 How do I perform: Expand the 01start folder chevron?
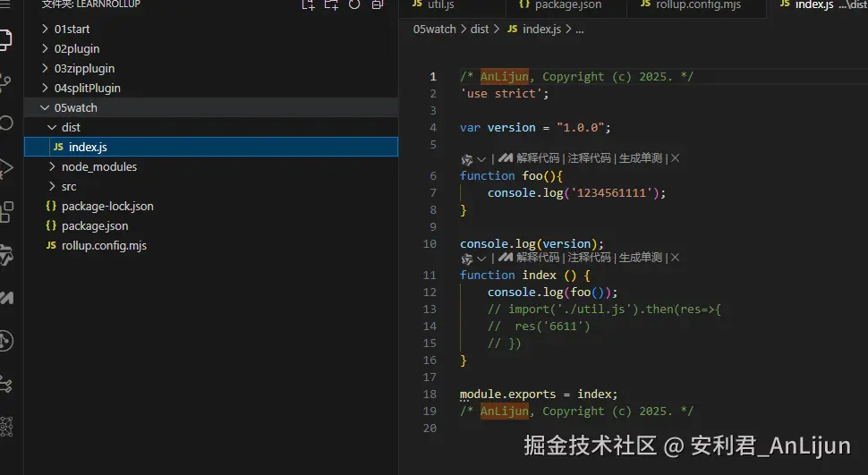pos(46,29)
